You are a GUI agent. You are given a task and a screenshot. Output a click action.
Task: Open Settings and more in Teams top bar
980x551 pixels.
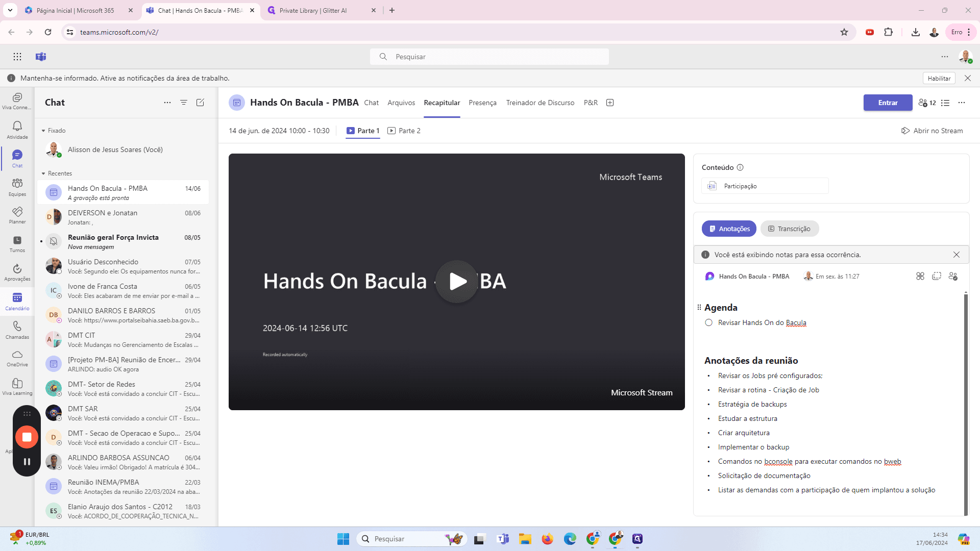[945, 57]
